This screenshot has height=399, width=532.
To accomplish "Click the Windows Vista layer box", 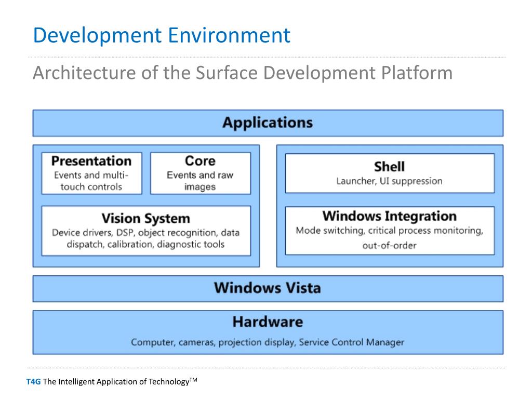I will [x=268, y=289].
